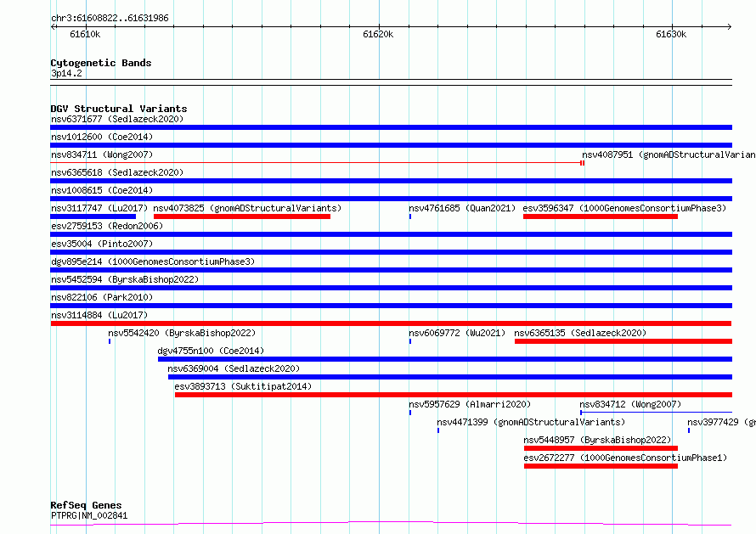Select the 3p14.2 band label
Image resolution: width=756 pixels, height=534 pixels.
tap(66, 73)
